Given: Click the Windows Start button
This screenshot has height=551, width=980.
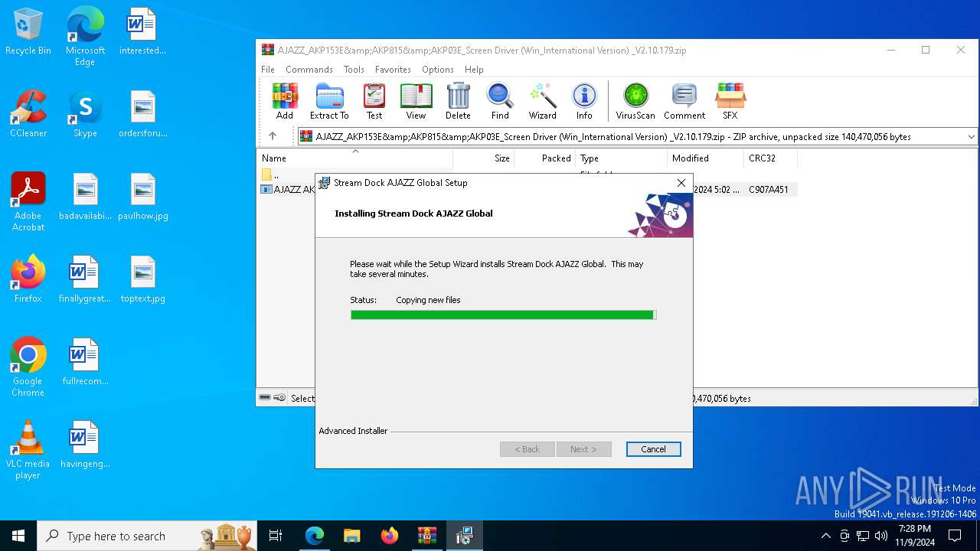Looking at the screenshot, I should [x=18, y=536].
